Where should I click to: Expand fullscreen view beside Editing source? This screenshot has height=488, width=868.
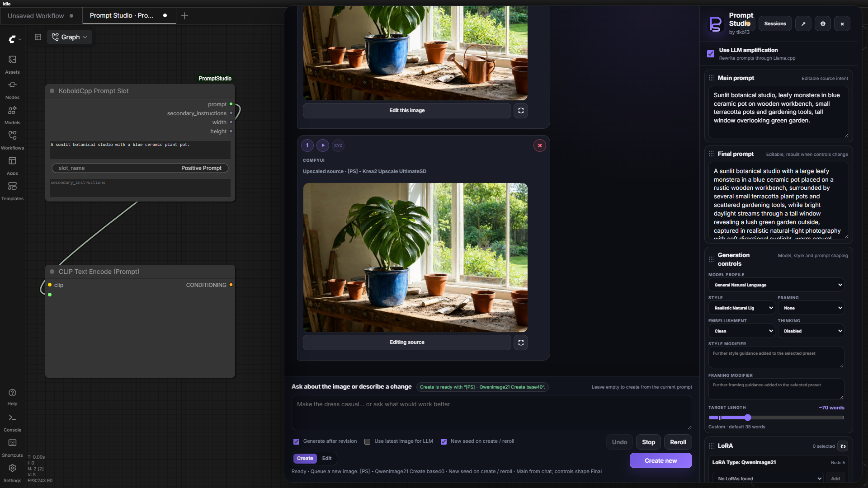521,343
